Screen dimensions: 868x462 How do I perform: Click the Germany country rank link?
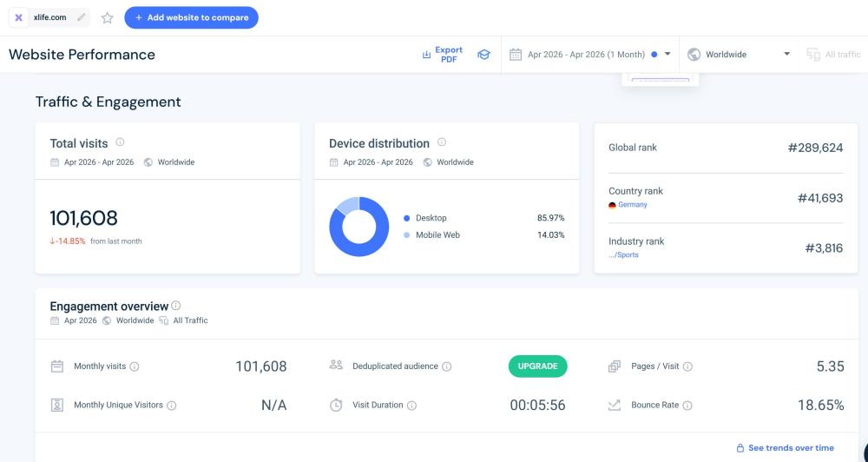(x=632, y=204)
